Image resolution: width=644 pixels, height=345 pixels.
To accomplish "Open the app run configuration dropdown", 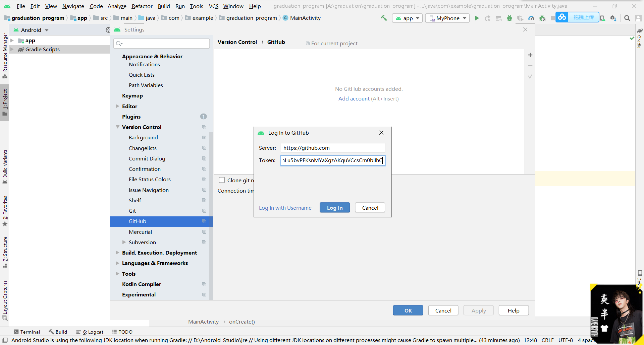I will (x=408, y=18).
